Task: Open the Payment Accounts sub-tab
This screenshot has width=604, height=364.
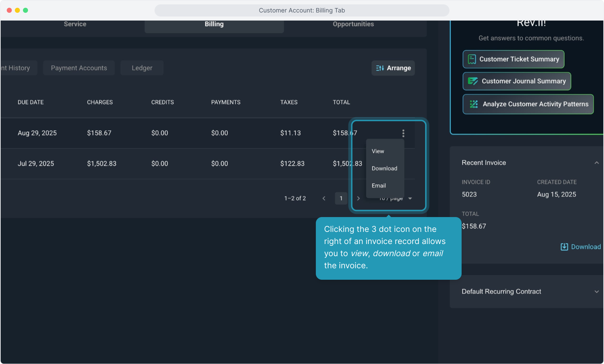Action: point(79,68)
